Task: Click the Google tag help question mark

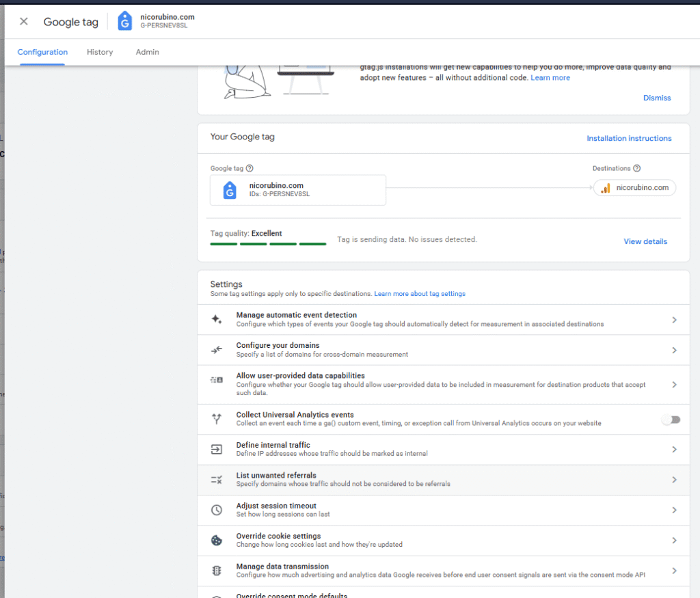Action: pyautogui.click(x=250, y=168)
